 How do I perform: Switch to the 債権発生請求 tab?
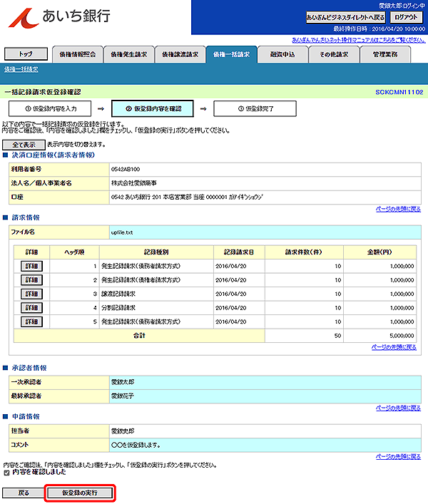[129, 55]
